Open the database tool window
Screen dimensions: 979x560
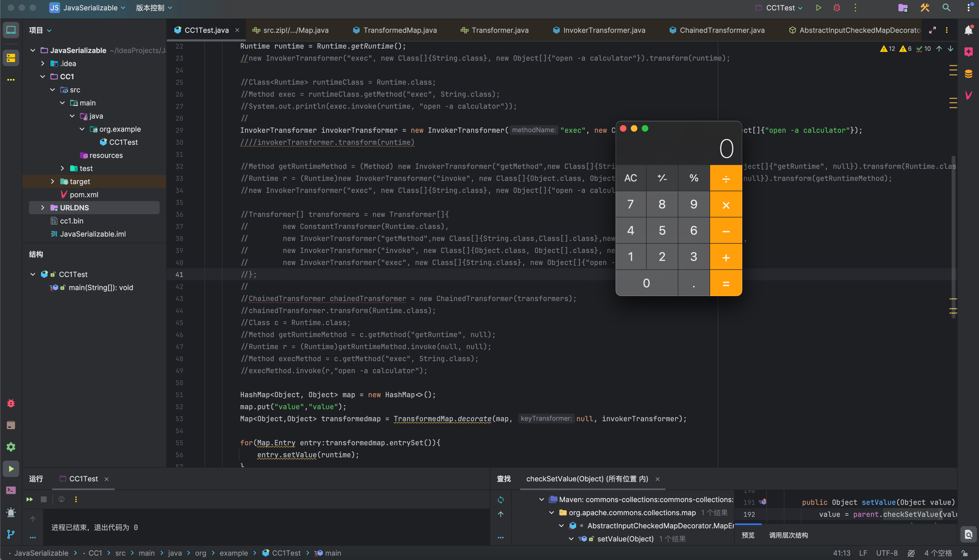(968, 74)
